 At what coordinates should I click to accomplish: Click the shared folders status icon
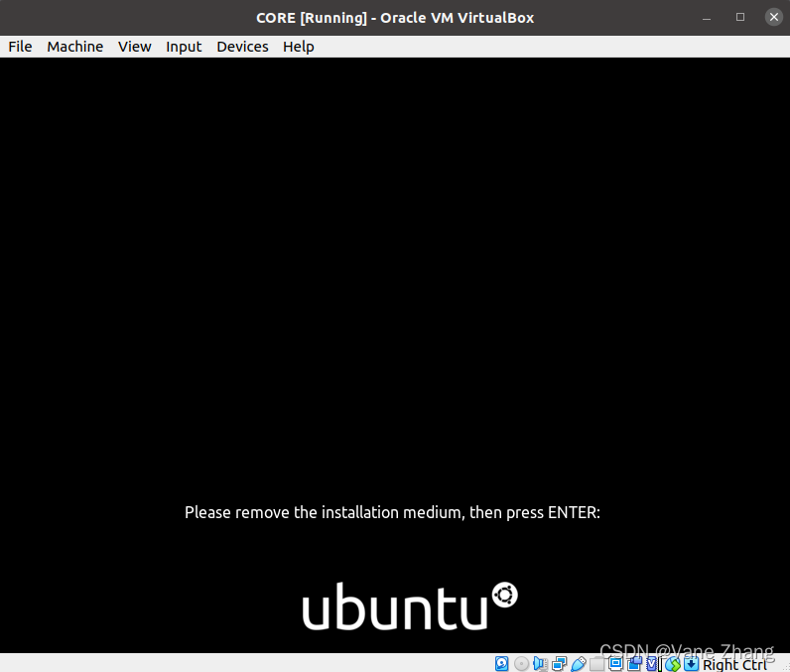(597, 664)
